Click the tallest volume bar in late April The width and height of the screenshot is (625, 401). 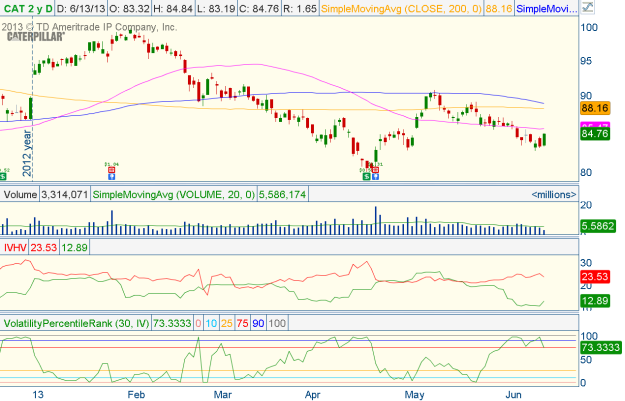click(375, 220)
